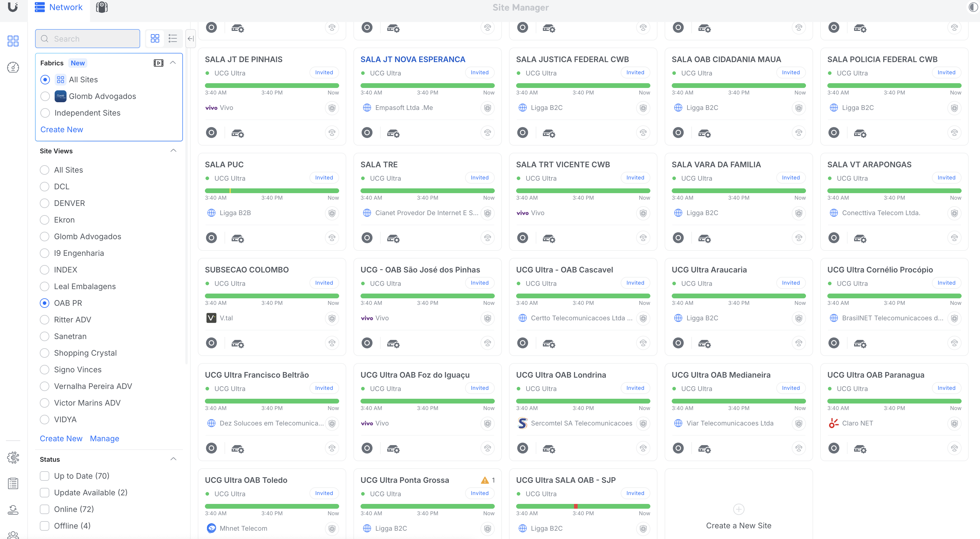The width and height of the screenshot is (980, 539).
Task: Check the Update Available (2) filter
Action: coord(45,493)
